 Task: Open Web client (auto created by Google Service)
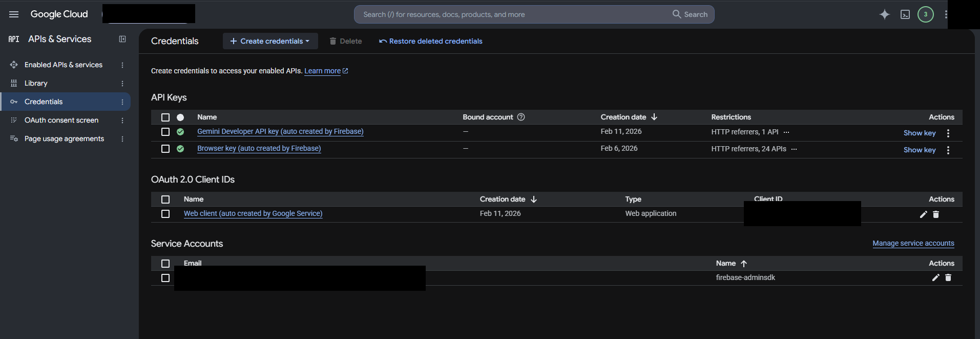(253, 213)
